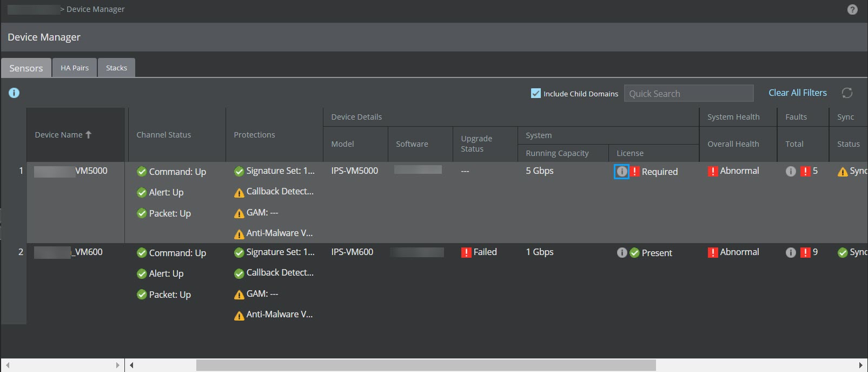
Task: Click the Callback Detect warning icon for VM5000
Action: [x=239, y=193]
